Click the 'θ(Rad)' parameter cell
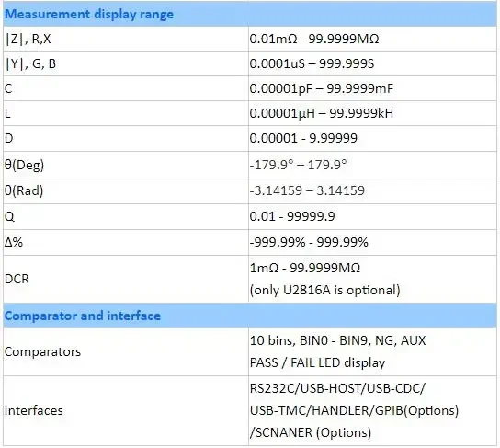Screen dimensions: 500x448 pyautogui.click(x=126, y=190)
